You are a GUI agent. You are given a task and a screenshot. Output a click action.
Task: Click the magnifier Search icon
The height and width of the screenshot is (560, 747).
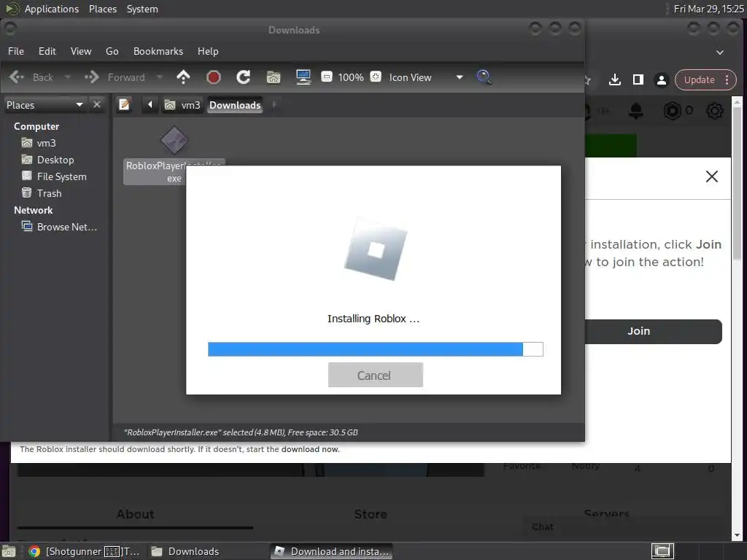click(x=484, y=77)
